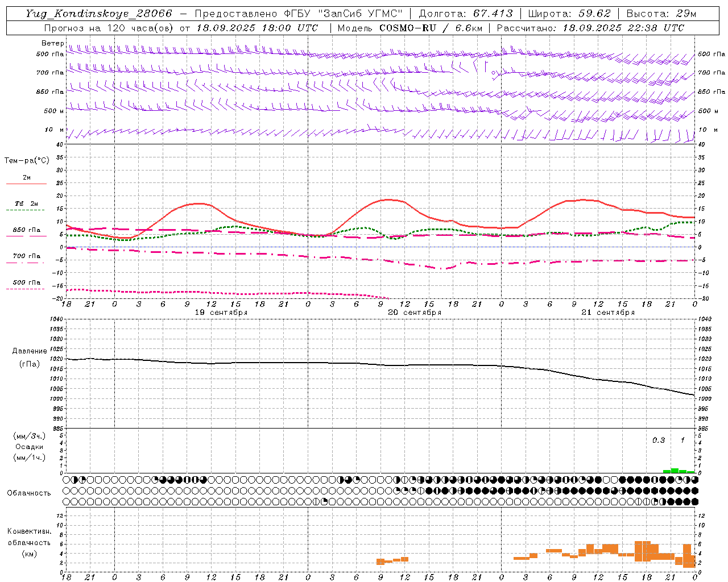Click the 'Тем-ра(°C)' temperature legend title
The width and height of the screenshot is (728, 582).
(27, 161)
